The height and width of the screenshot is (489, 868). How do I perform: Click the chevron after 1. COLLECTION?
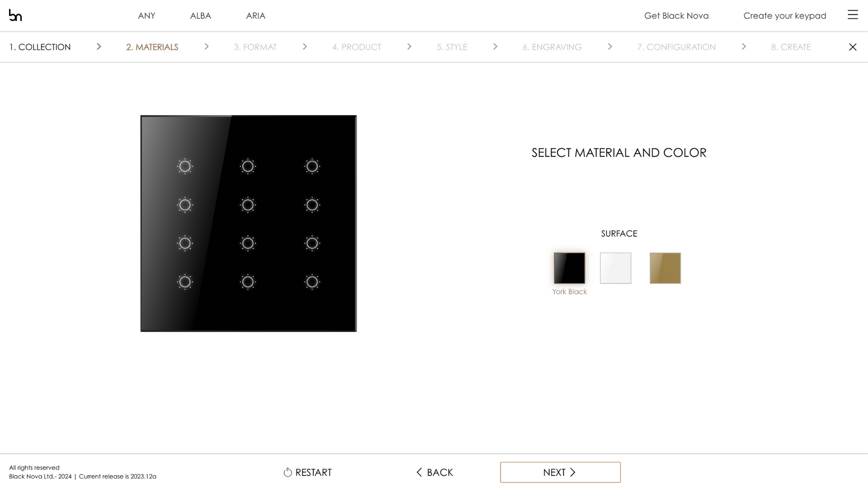pos(98,47)
